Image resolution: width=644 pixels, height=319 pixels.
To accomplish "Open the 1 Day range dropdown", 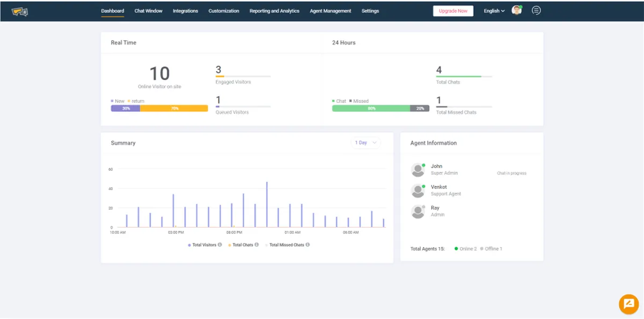I will (366, 143).
